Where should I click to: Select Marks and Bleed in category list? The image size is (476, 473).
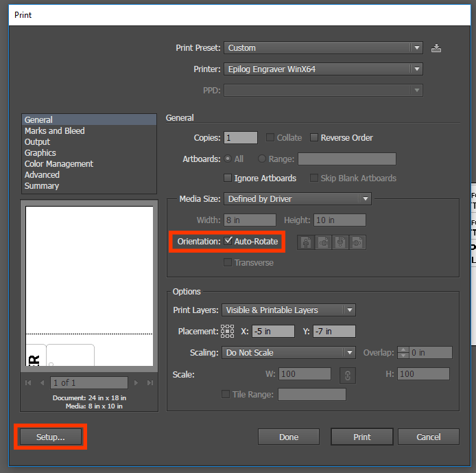55,131
